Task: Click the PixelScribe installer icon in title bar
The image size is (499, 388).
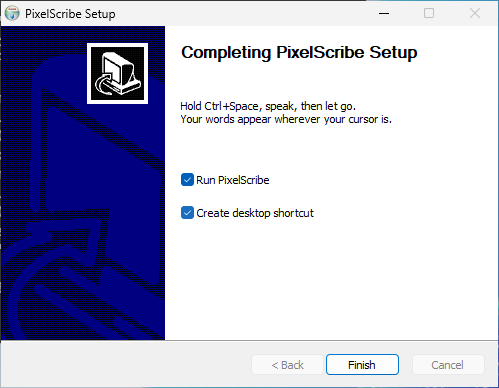Action: (12, 13)
